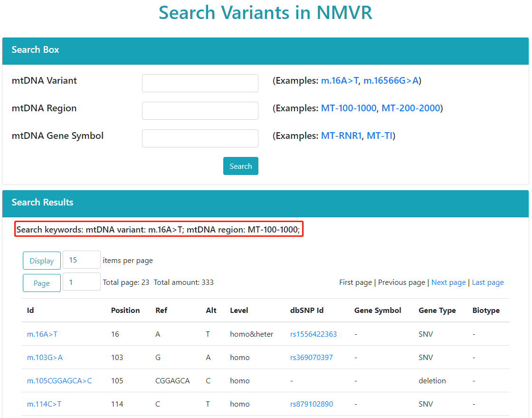Image resolution: width=532 pixels, height=418 pixels.
Task: Open dbSNP entry rs1556422363
Action: [313, 334]
